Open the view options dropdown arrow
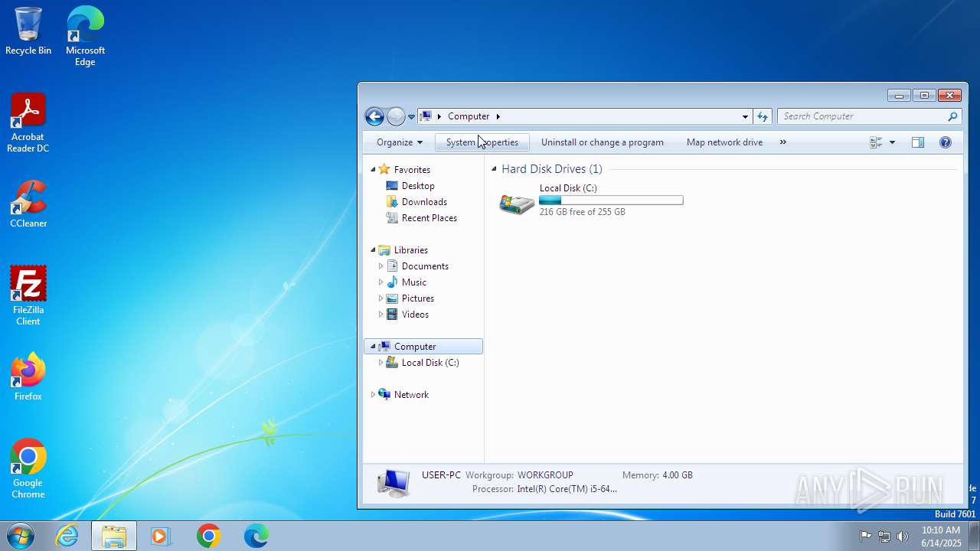 click(892, 142)
